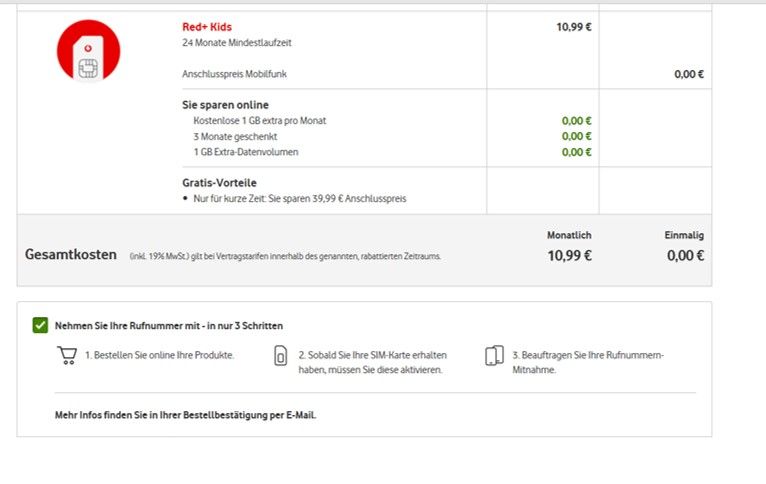Click the Einmalig total of 0,00 €
Viewport: 766px width, 484px height.
point(685,255)
